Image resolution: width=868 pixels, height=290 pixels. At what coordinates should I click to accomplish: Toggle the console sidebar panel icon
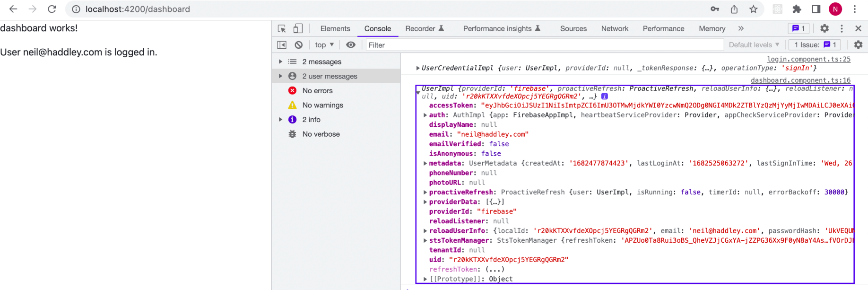[282, 45]
